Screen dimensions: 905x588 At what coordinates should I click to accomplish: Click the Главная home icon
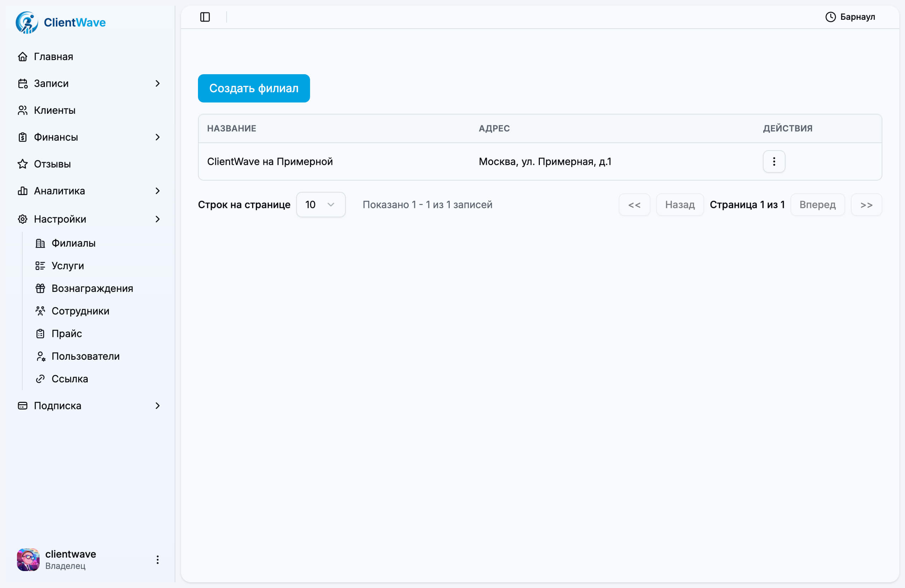point(23,57)
